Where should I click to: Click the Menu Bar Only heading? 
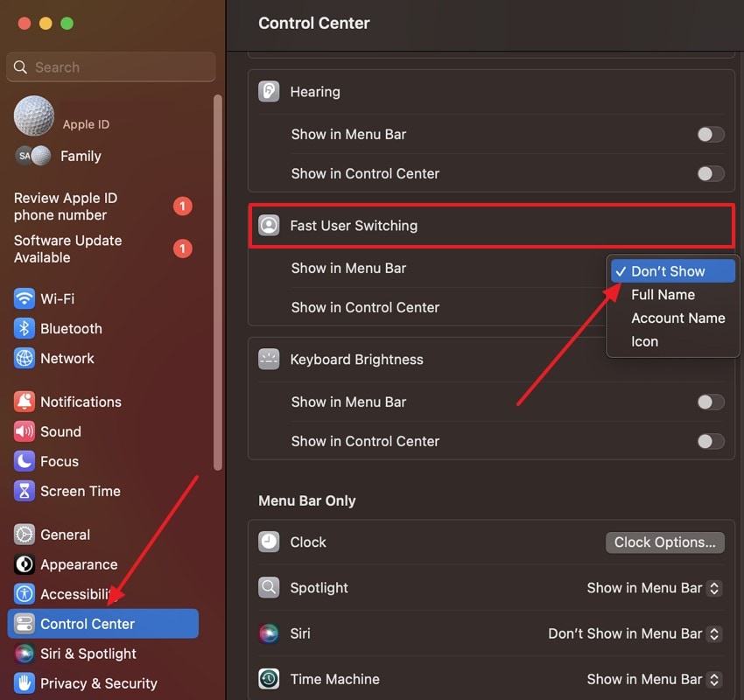(307, 500)
